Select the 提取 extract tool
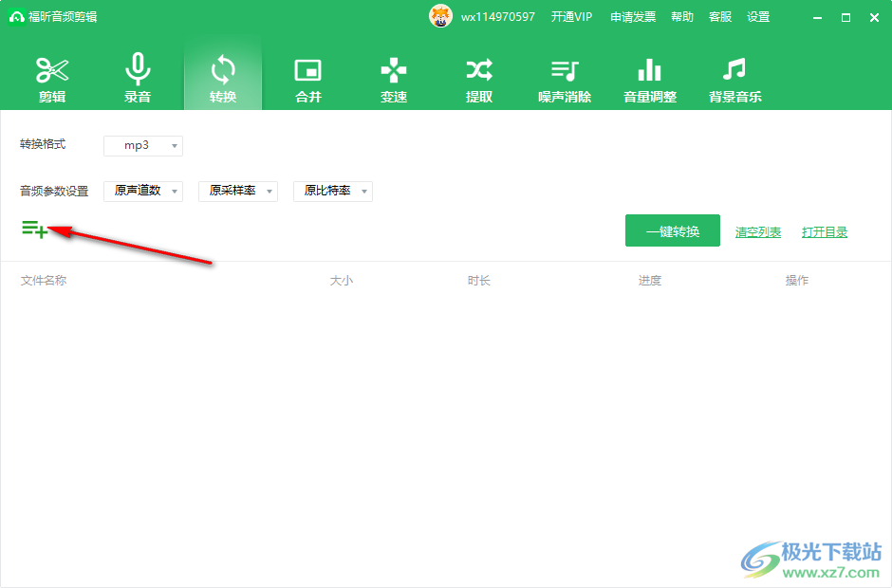 [479, 79]
